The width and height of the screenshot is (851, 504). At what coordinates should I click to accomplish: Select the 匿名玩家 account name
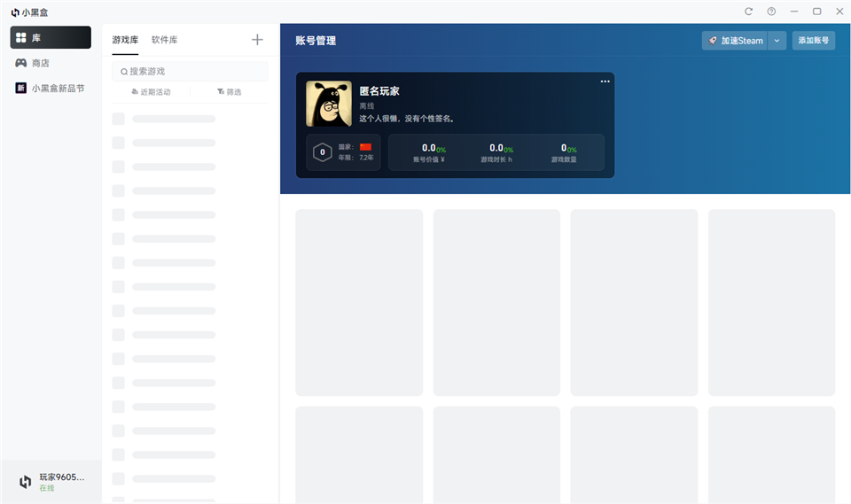coord(379,91)
